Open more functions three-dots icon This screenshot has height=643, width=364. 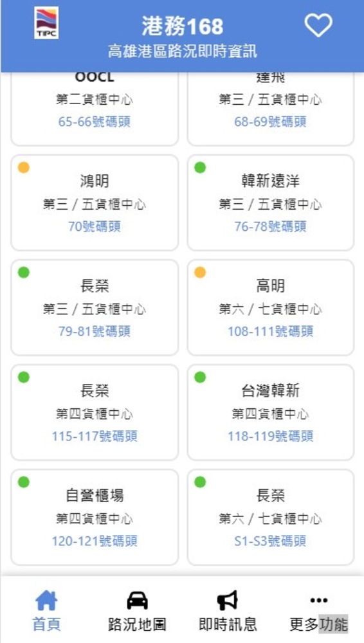click(x=319, y=601)
